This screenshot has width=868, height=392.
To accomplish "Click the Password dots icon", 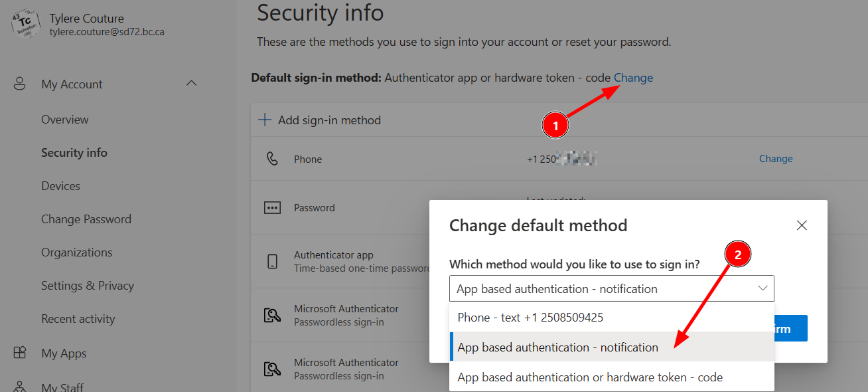I will click(x=272, y=208).
